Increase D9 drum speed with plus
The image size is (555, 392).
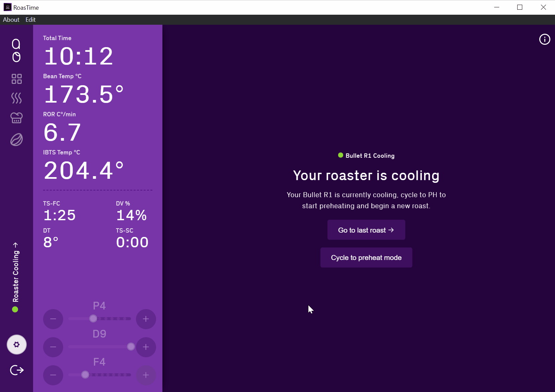click(x=146, y=347)
